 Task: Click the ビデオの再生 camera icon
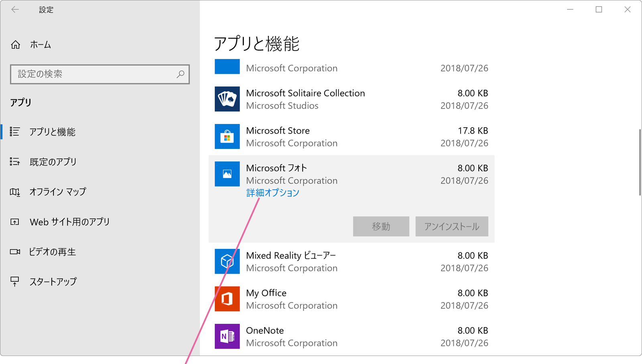[15, 252]
